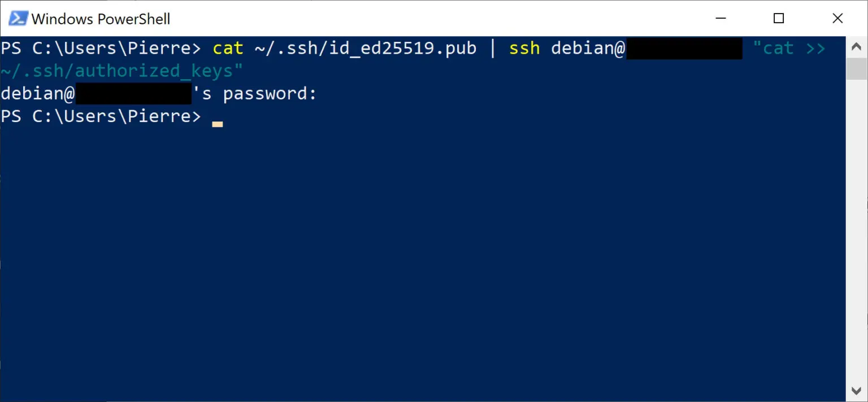The height and width of the screenshot is (402, 868).
Task: Click the blinking cursor block
Action: pyautogui.click(x=217, y=123)
